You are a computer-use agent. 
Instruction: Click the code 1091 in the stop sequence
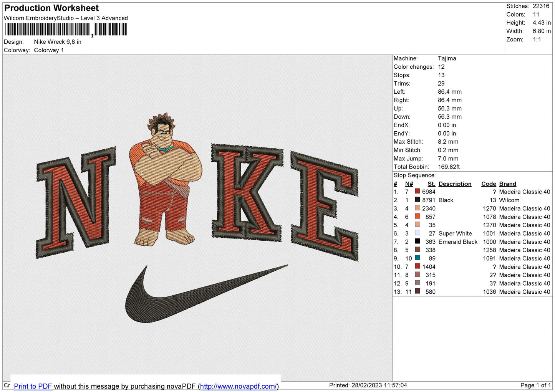(x=489, y=258)
